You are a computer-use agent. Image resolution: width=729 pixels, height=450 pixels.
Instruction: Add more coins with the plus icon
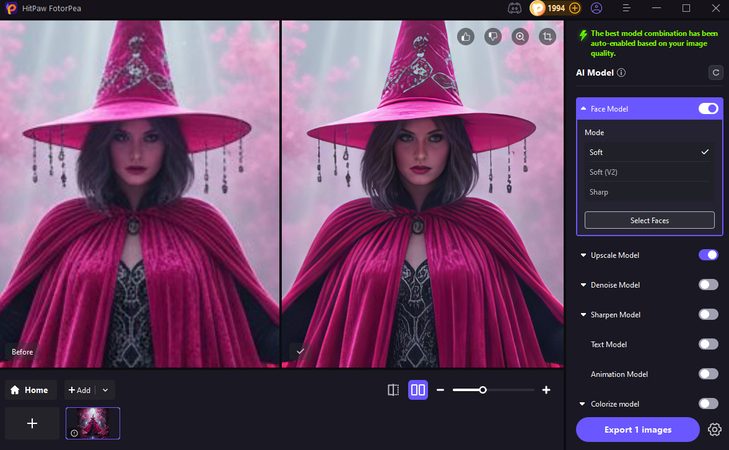[574, 8]
